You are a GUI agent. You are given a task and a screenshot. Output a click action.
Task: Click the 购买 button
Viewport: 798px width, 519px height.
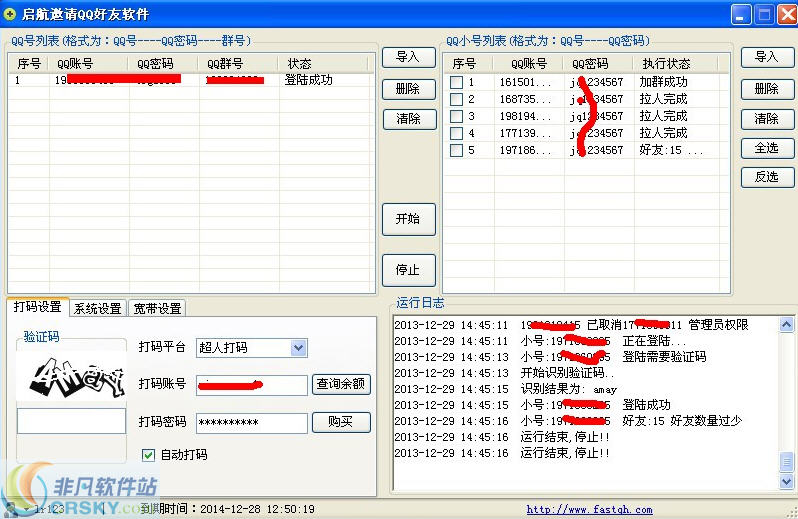coord(341,422)
